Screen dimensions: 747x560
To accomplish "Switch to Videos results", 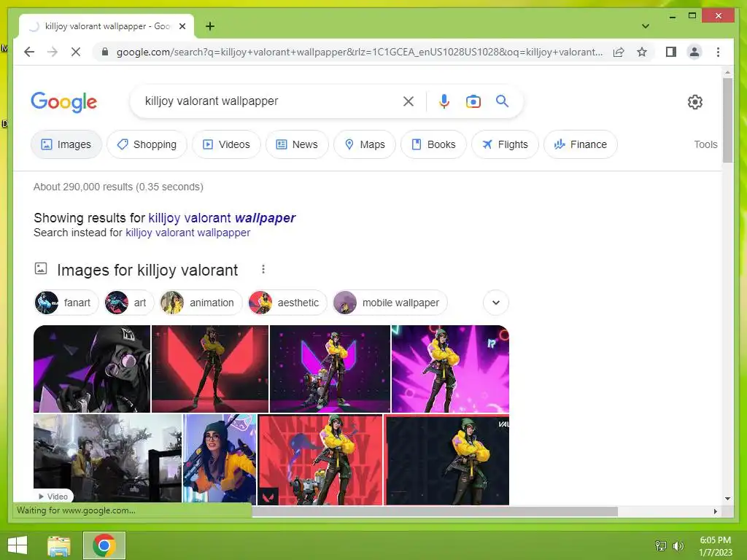I will click(x=226, y=144).
